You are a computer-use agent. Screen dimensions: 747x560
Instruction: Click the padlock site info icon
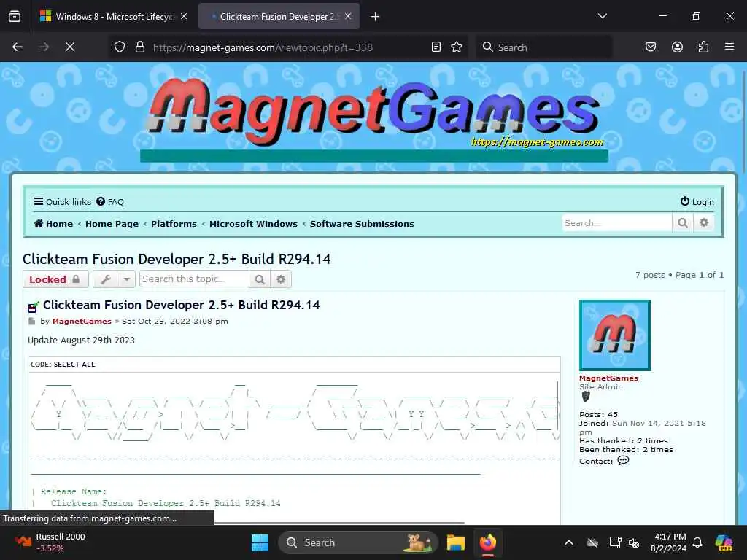[139, 47]
